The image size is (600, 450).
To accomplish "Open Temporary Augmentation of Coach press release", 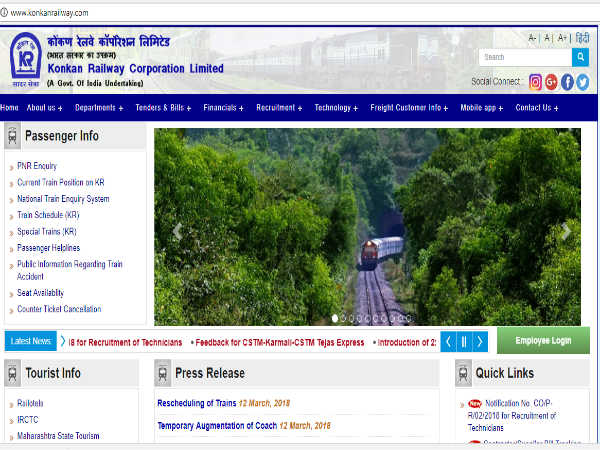I will click(x=217, y=426).
